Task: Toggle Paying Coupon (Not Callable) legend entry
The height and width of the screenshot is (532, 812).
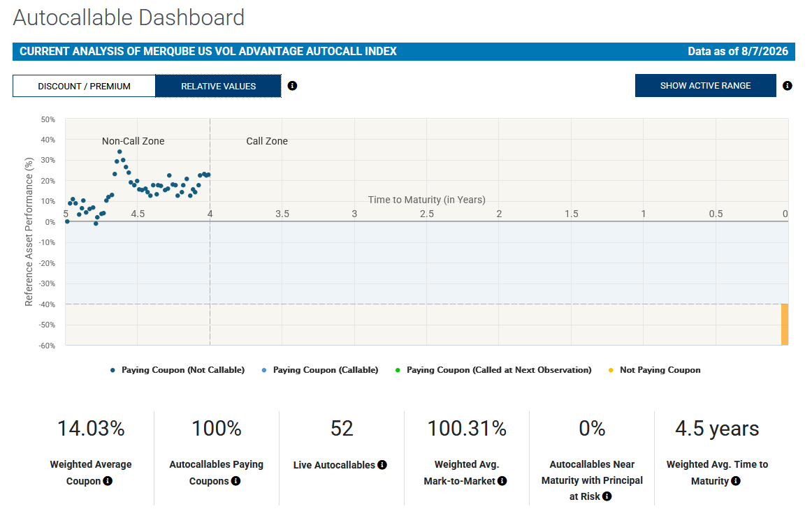Action: (x=177, y=370)
